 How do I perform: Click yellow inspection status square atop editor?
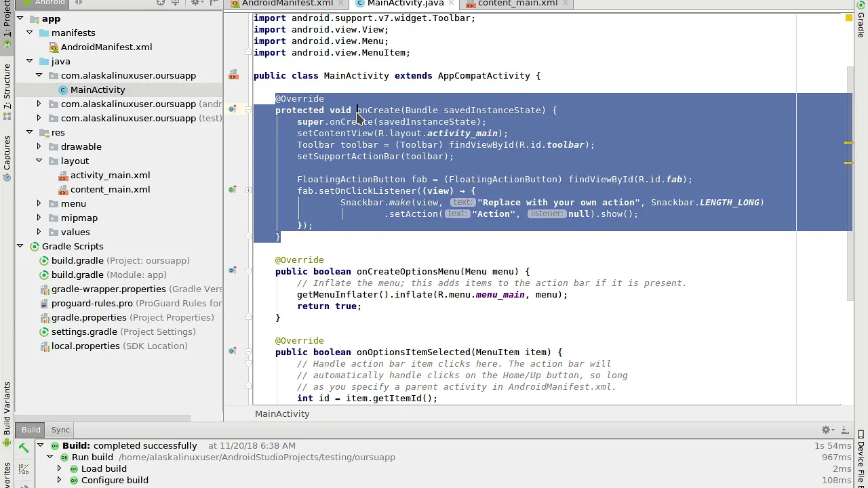click(849, 18)
